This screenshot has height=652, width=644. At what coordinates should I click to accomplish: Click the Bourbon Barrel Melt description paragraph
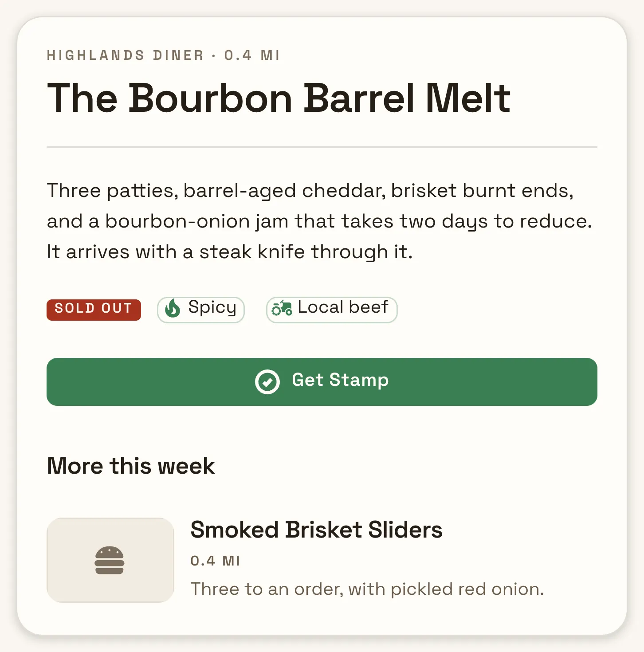[320, 221]
